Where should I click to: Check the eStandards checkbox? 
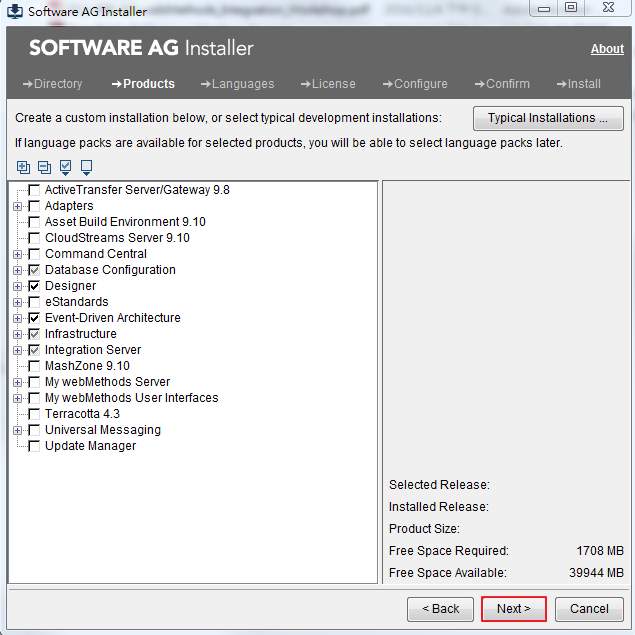click(34, 302)
